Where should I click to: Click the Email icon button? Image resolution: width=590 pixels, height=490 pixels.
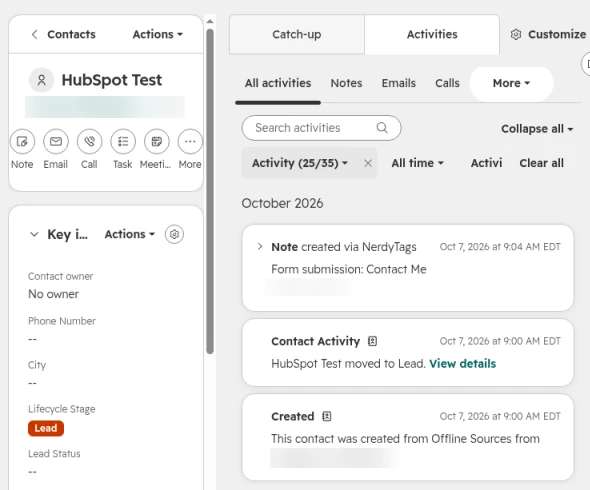coord(56,142)
